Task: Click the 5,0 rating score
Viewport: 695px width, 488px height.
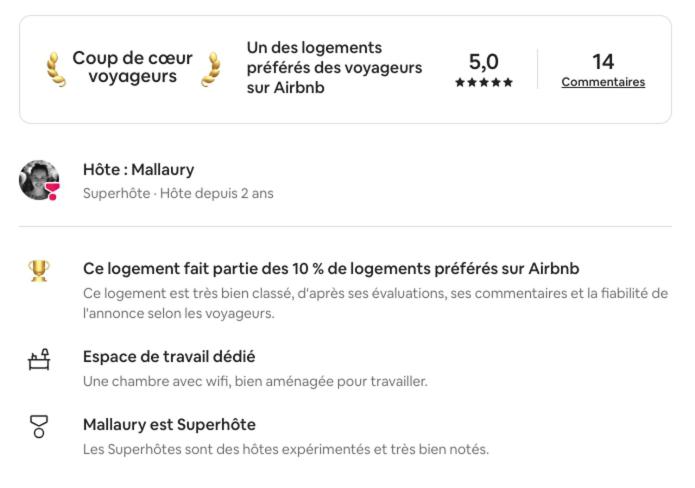Action: tap(484, 62)
